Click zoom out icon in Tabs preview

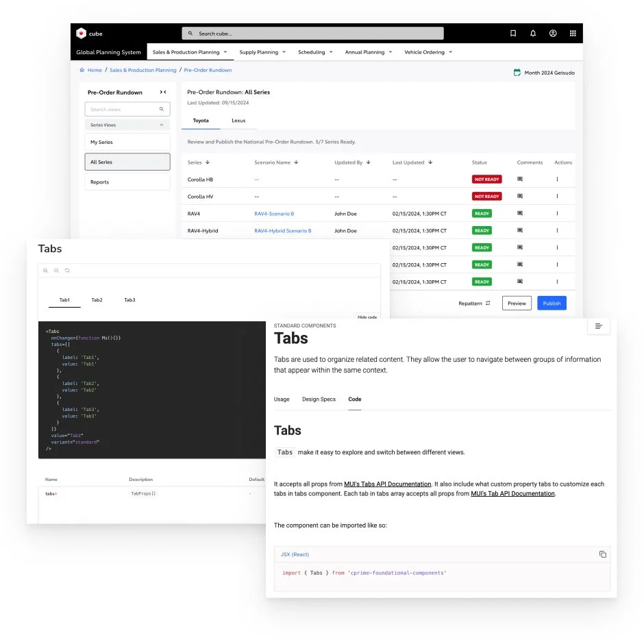pos(56,271)
